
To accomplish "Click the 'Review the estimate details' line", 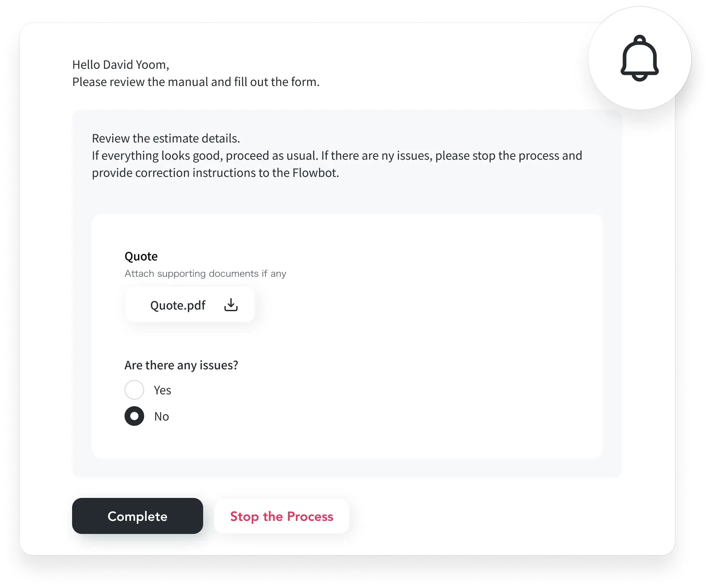I will [x=166, y=138].
